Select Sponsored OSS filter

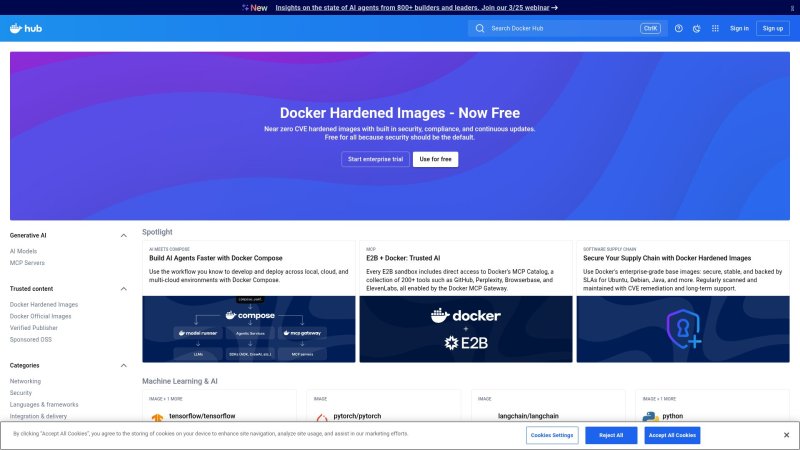pyautogui.click(x=31, y=340)
